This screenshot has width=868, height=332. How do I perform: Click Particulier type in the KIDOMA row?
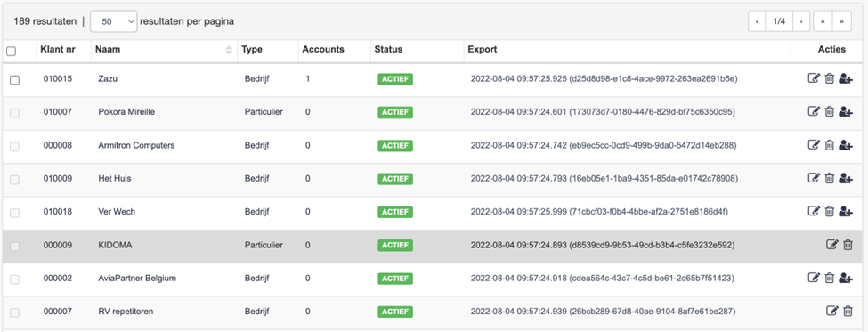click(x=264, y=245)
